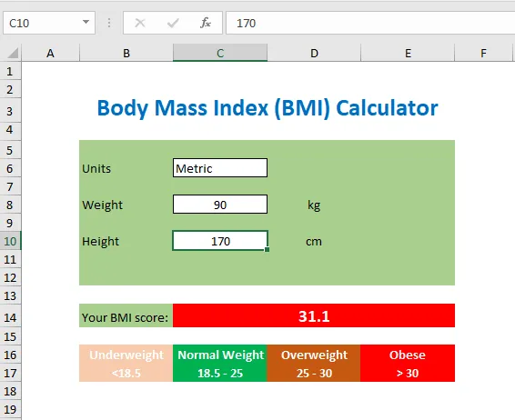
Task: Click the Weight label cell
Action: tap(126, 205)
